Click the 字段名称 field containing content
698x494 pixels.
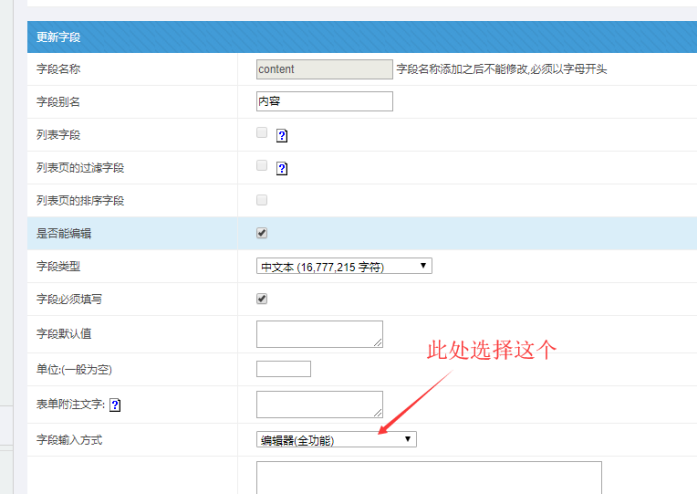tap(324, 69)
